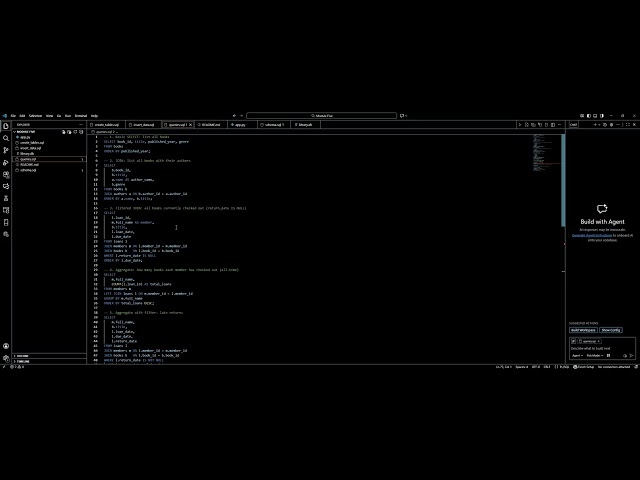Open the Help menu
This screenshot has width=640, height=480.
tap(94, 116)
